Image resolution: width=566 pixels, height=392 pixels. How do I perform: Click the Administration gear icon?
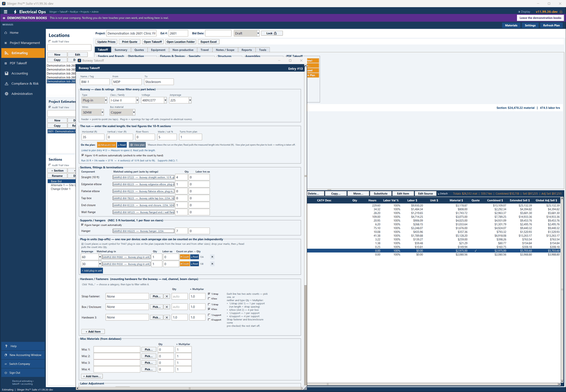pyautogui.click(x=6, y=94)
